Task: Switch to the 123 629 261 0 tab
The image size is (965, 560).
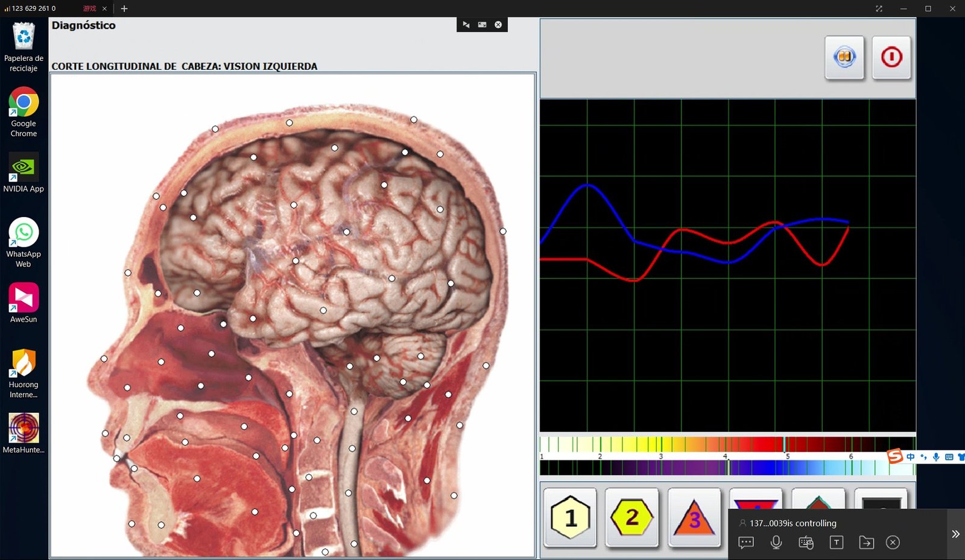Action: [33, 8]
